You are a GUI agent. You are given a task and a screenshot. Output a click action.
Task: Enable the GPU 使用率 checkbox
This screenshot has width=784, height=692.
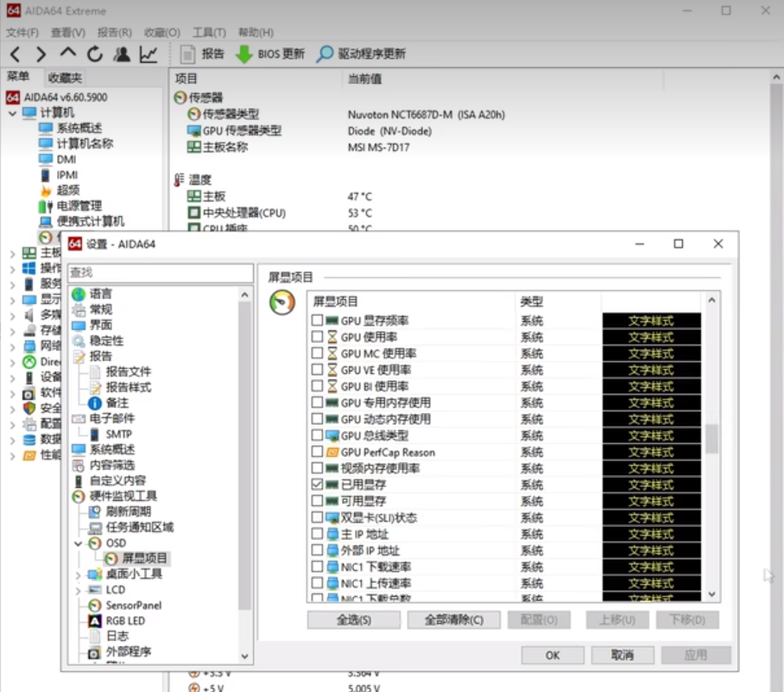coord(317,338)
